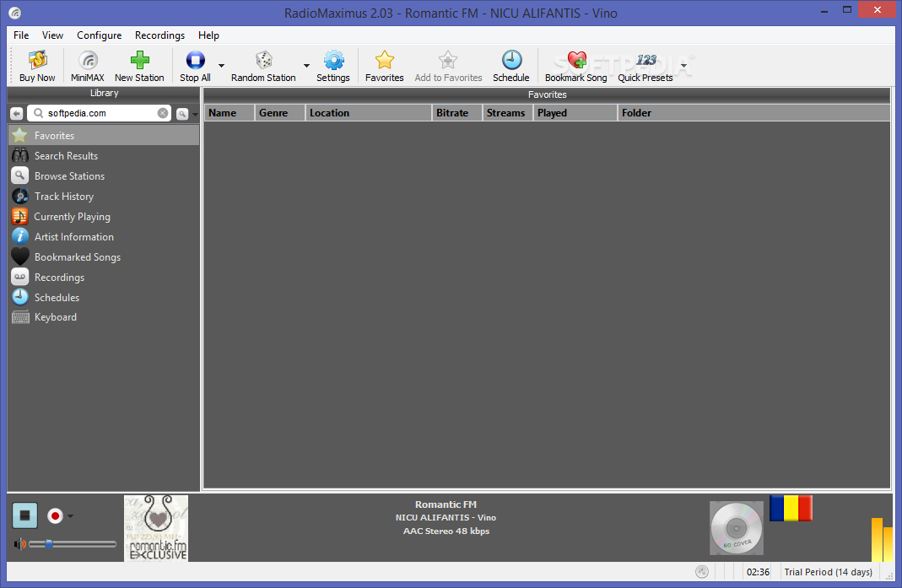Screen dimensions: 902x588
Task: Stop playback with the square button
Action: pyautogui.click(x=24, y=515)
